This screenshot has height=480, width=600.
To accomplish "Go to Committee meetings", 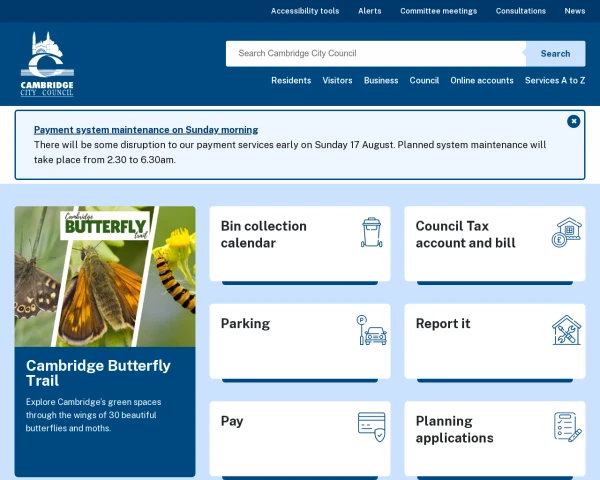I will [439, 11].
